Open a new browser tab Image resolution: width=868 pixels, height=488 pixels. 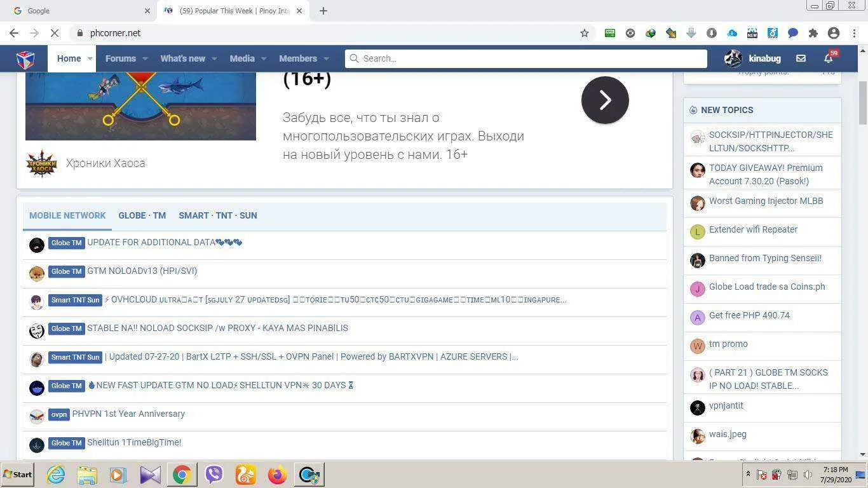pos(323,11)
